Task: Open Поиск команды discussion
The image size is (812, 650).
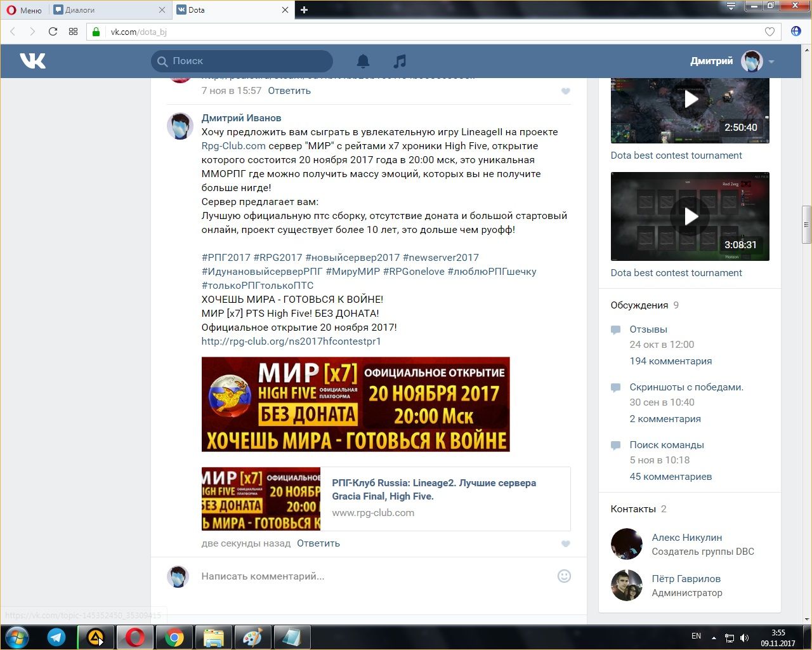Action: tap(667, 445)
